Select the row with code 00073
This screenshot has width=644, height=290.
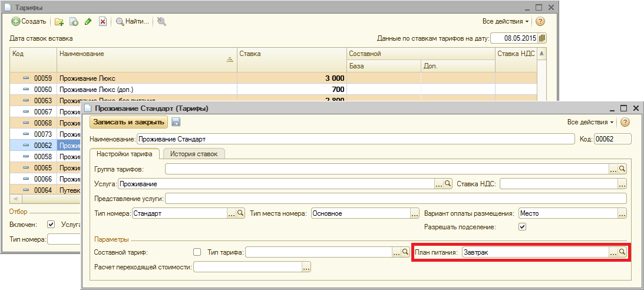[45, 134]
